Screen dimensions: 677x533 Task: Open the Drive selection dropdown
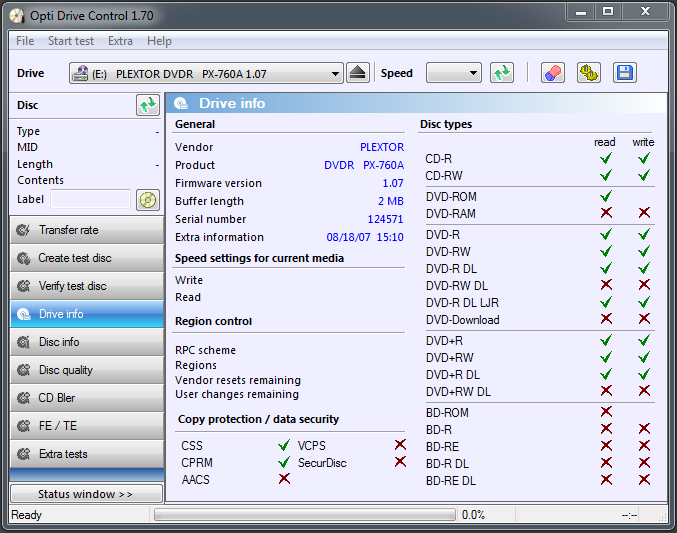206,73
